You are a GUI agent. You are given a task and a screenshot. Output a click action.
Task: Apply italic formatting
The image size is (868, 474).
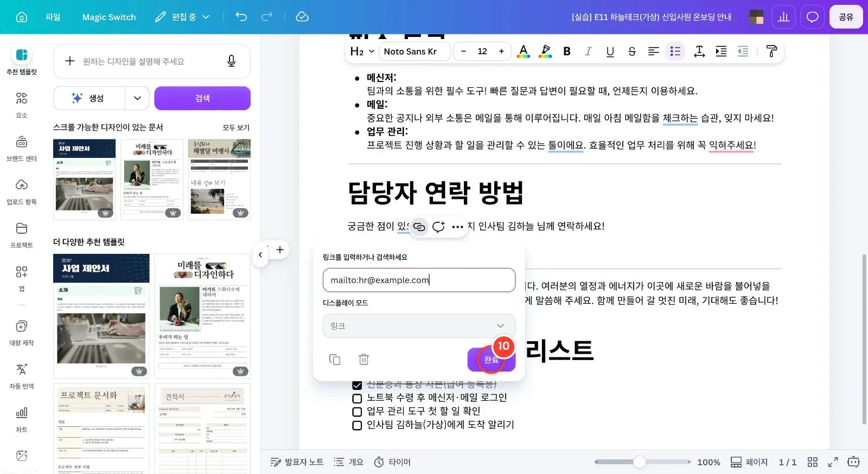click(x=588, y=51)
